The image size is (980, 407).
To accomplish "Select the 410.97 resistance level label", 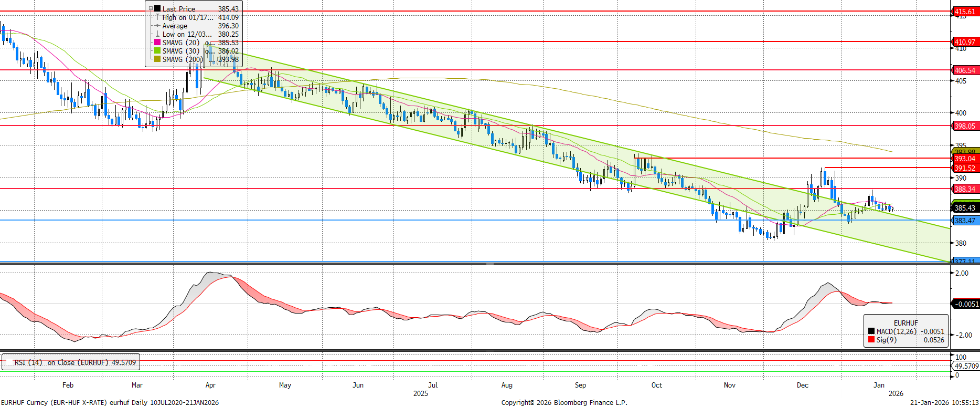I will pyautogui.click(x=965, y=42).
